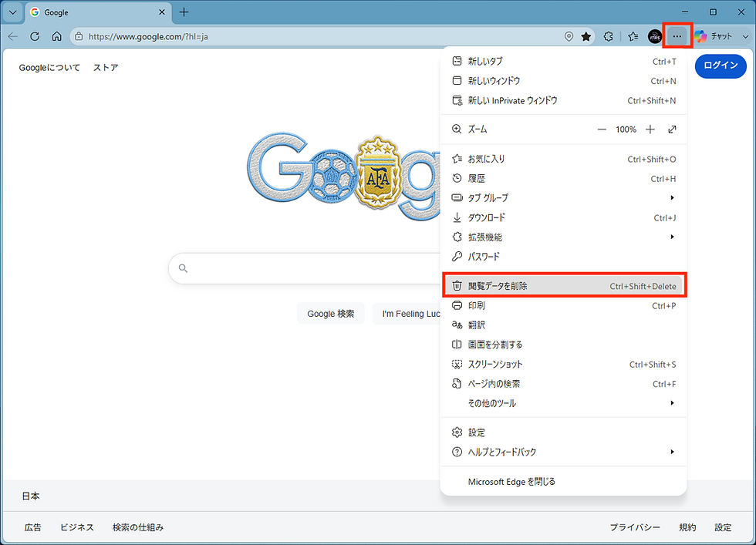Zoom in with the plus button
Screen dimensions: 756x545
coord(650,130)
